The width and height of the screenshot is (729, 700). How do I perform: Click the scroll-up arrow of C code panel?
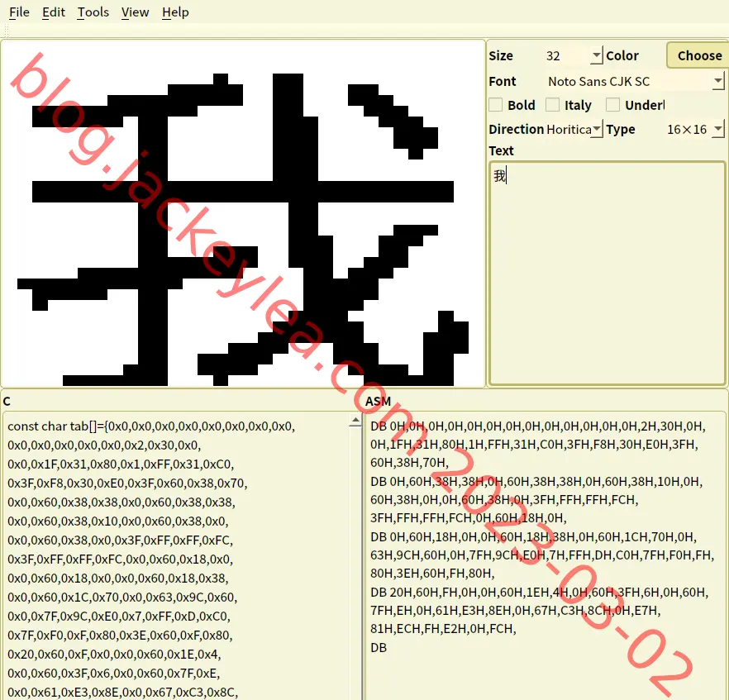point(355,421)
